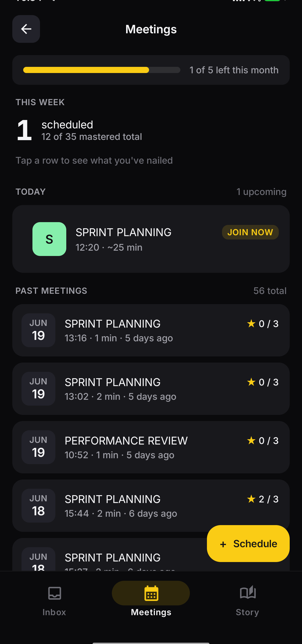302x644 pixels.
Task: Tap the 2 / 3 star score
Action: pos(263,499)
